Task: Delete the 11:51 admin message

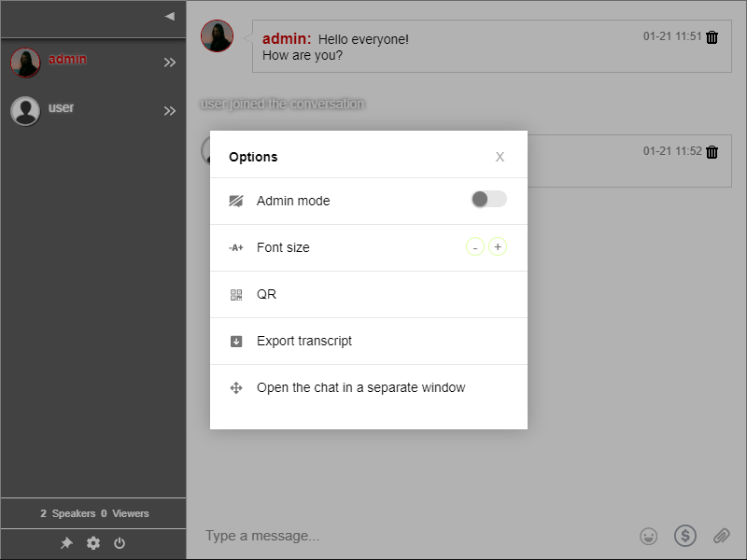Action: click(x=712, y=37)
